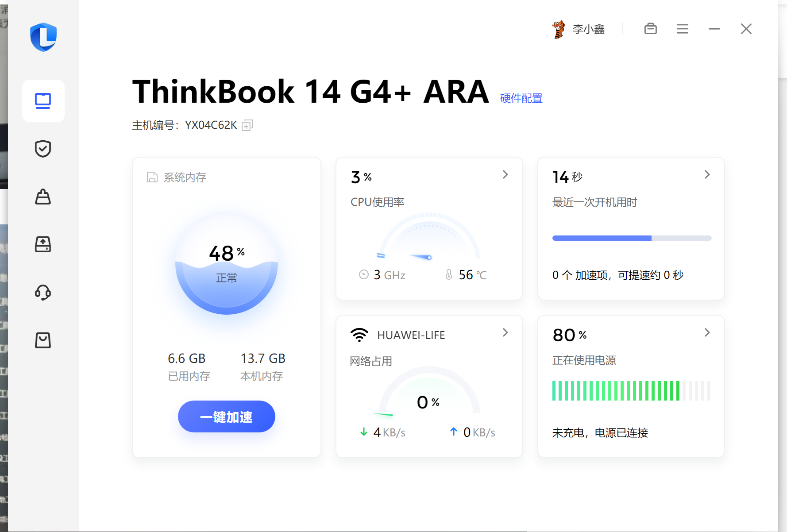Click the boot time progress bar
The height and width of the screenshot is (532, 787).
[632, 238]
